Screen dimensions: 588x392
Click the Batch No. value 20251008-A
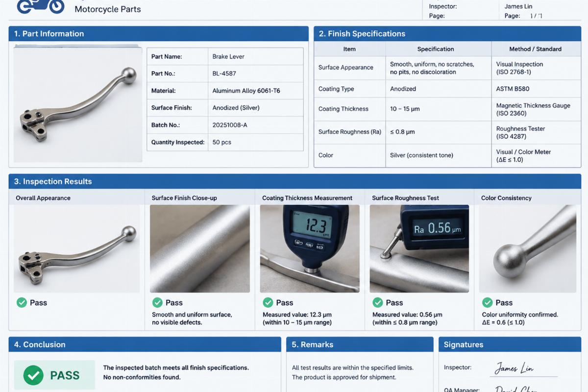230,125
